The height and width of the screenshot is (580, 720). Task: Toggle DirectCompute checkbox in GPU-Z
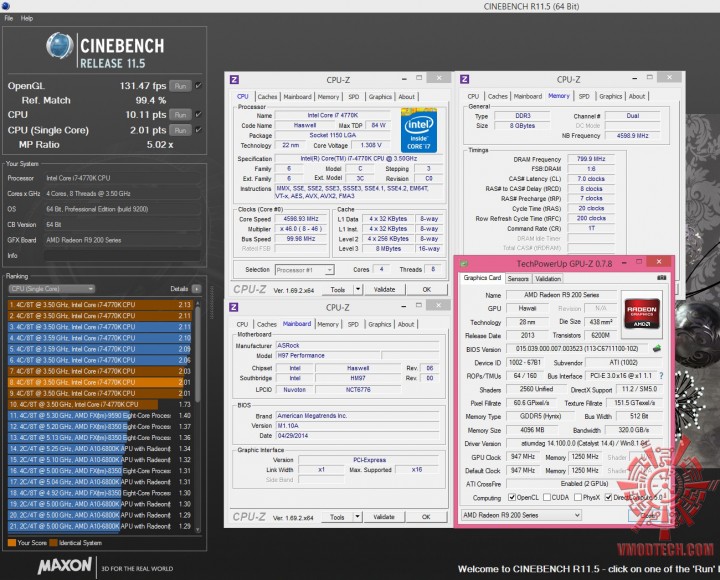[608, 497]
